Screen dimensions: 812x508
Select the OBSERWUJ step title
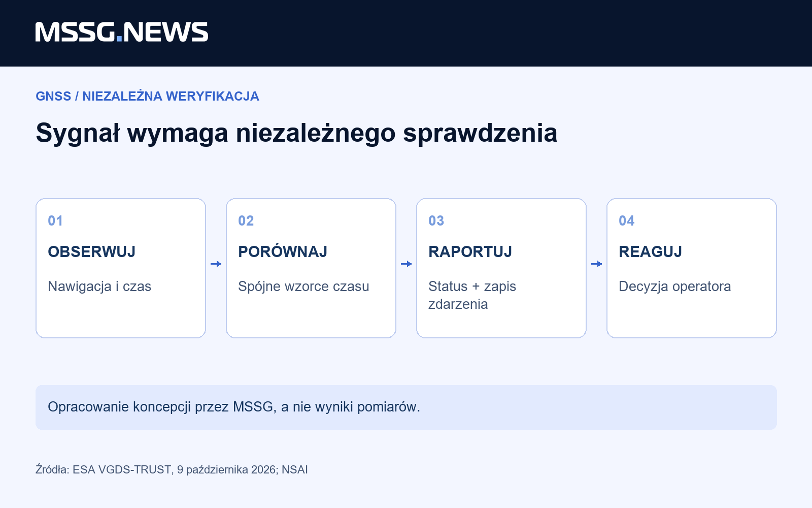click(92, 251)
